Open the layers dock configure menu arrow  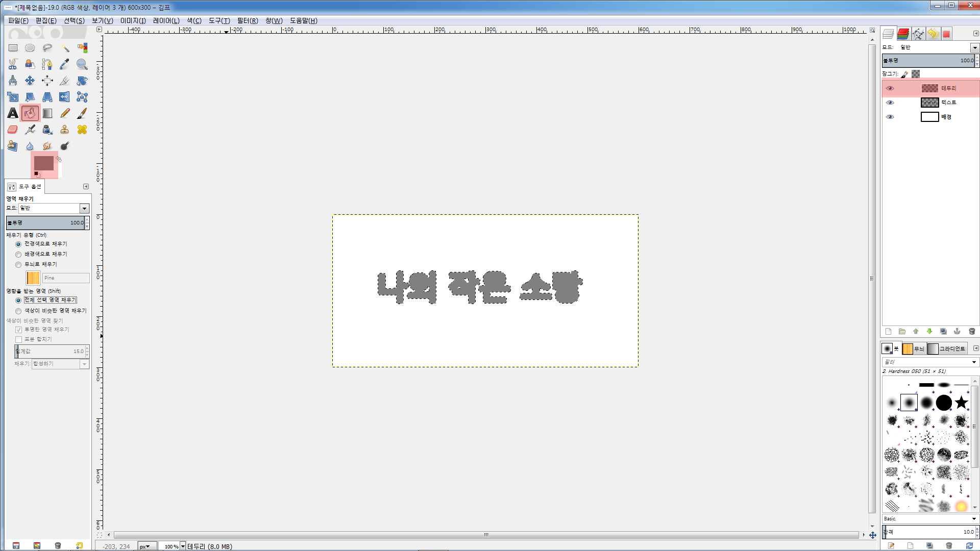976,34
